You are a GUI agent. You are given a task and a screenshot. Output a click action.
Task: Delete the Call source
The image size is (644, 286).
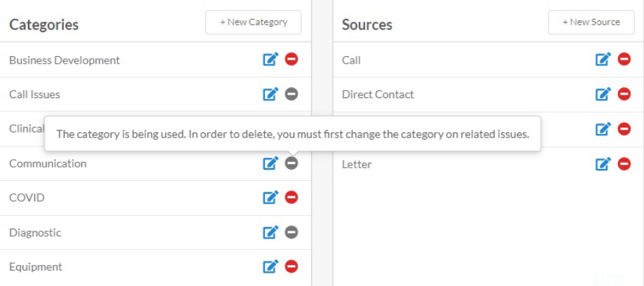pos(624,60)
